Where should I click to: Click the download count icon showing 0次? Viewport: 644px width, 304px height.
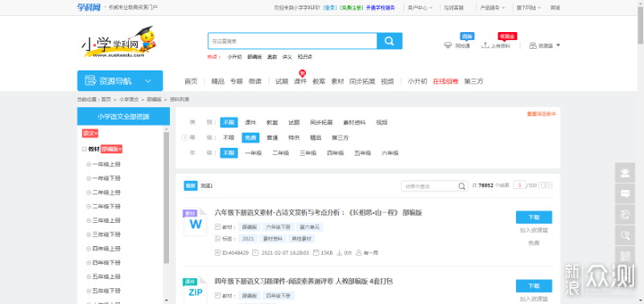click(x=339, y=253)
